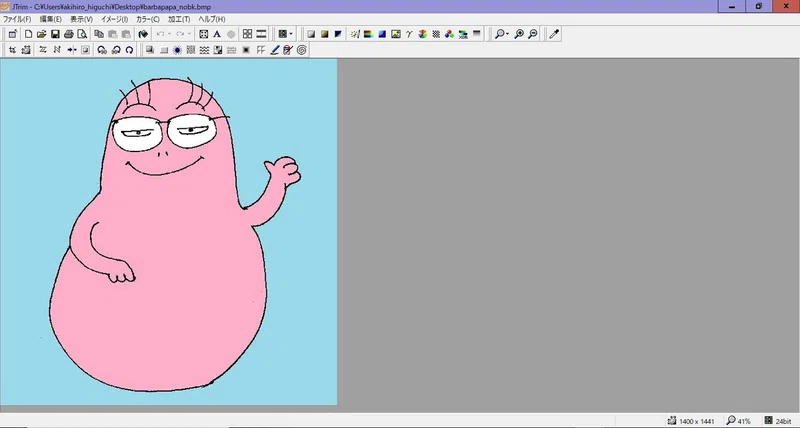This screenshot has width=800, height=428.
Task: Click the printer icon to print
Action: 69,34
